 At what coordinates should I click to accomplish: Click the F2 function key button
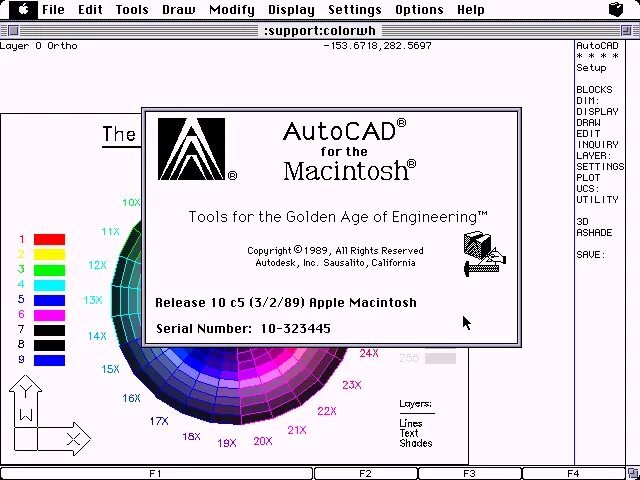[366, 473]
